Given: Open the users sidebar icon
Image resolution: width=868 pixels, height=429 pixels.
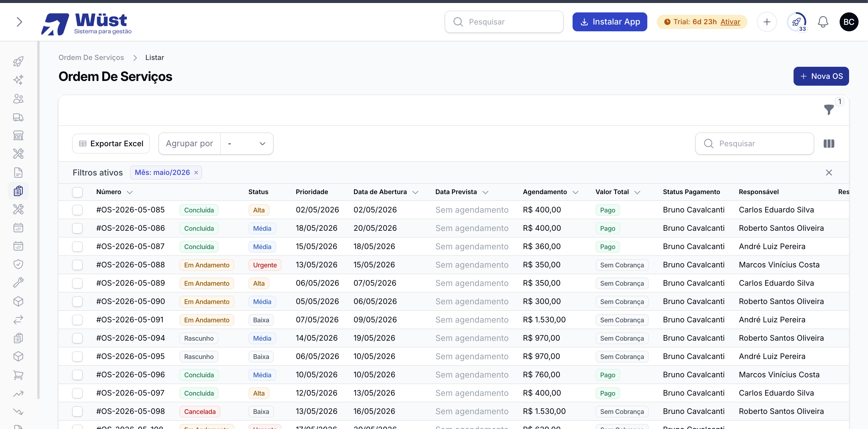Looking at the screenshot, I should [x=18, y=99].
